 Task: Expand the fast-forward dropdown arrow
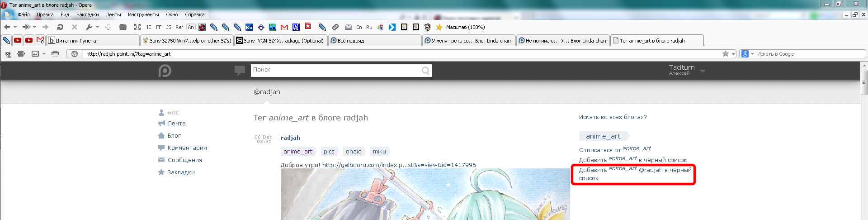coord(34,27)
